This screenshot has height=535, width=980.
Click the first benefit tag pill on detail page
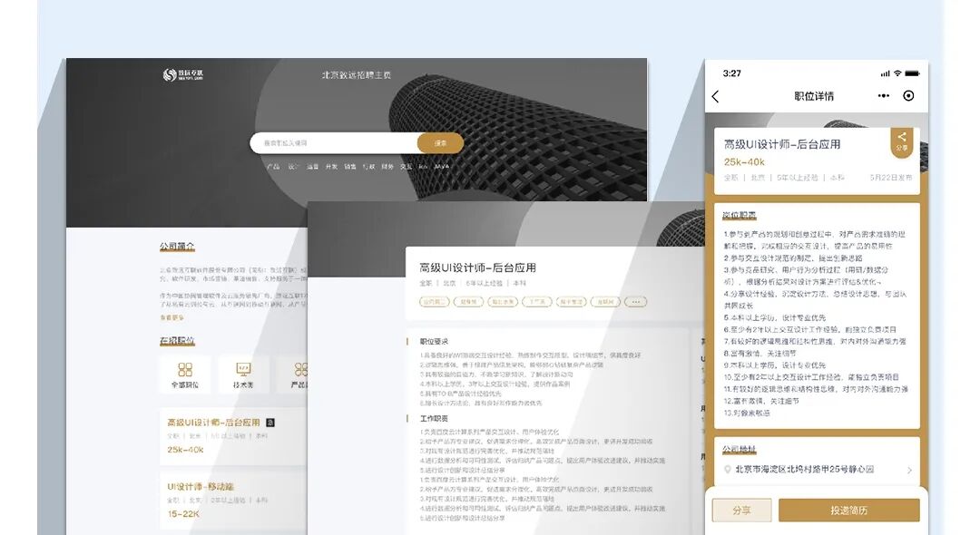tap(435, 302)
